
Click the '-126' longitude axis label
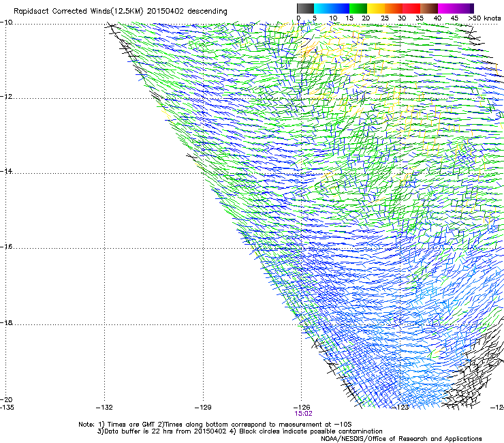click(x=302, y=408)
